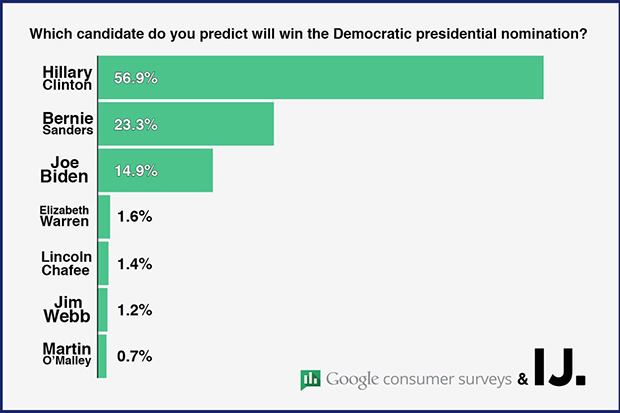Click the Martin O'Malley bar

[100, 356]
